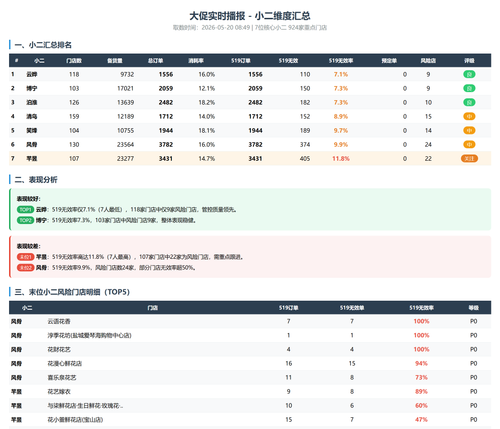Click the orange 9.7% invalid rate value

click(341, 130)
